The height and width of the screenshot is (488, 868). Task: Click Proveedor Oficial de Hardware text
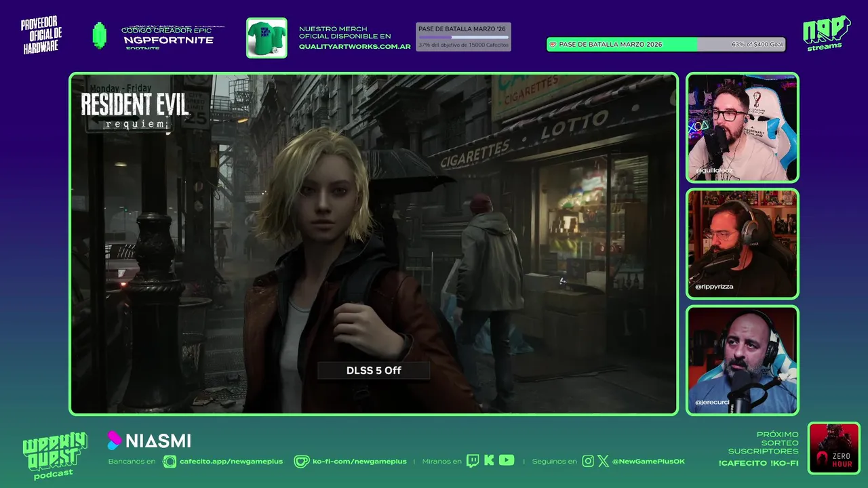(x=41, y=36)
